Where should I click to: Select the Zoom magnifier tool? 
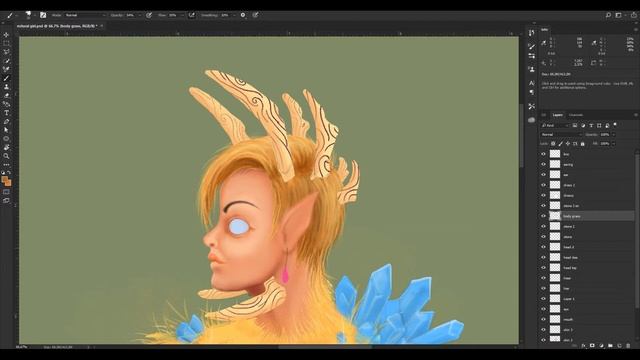click(x=6, y=156)
